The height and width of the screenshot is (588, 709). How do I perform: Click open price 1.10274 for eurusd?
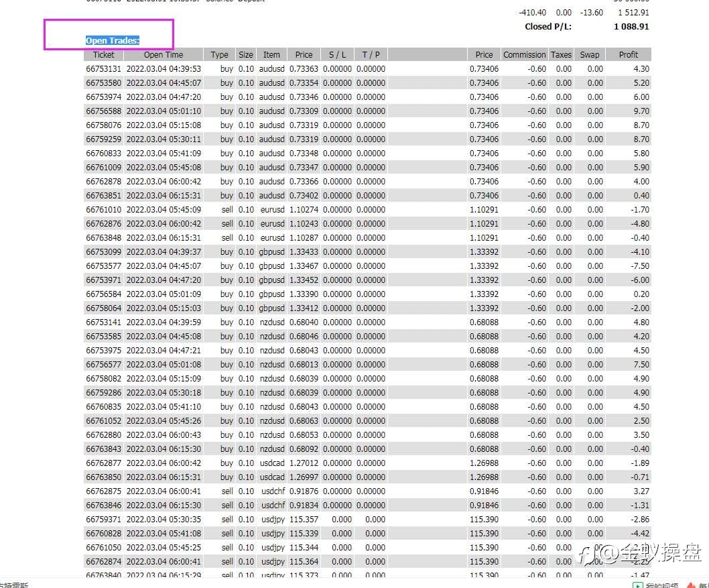tap(304, 209)
